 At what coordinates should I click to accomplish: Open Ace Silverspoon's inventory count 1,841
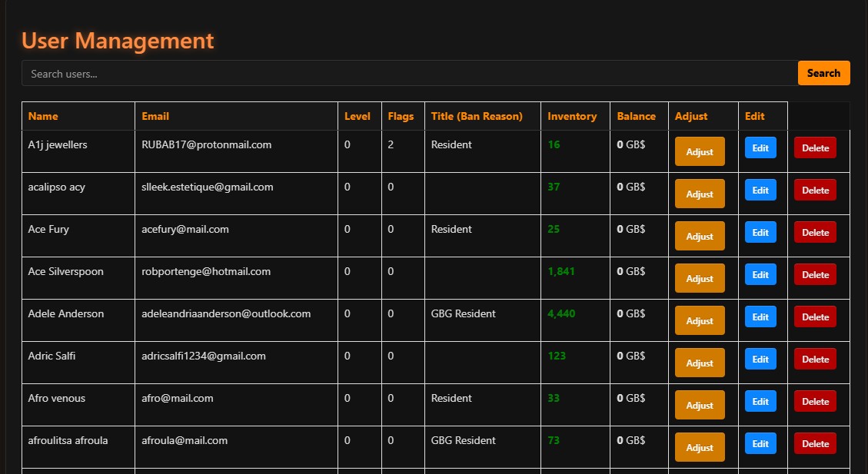pos(561,272)
